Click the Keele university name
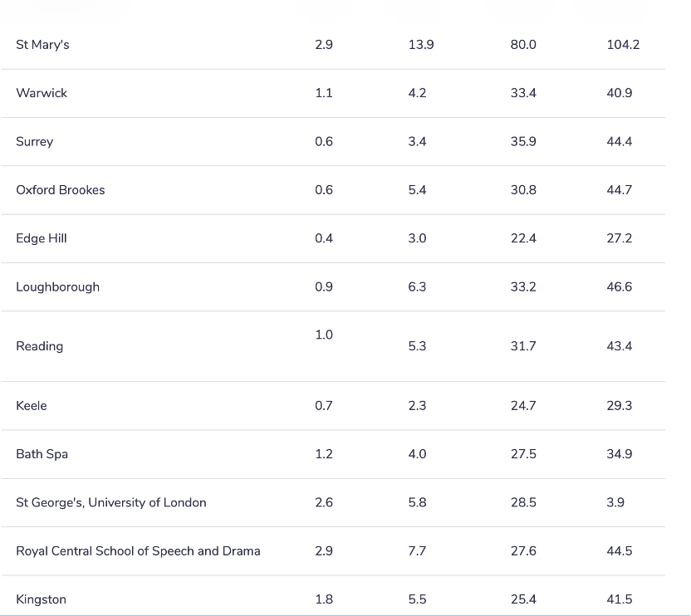This screenshot has width=691, height=616. point(32,406)
